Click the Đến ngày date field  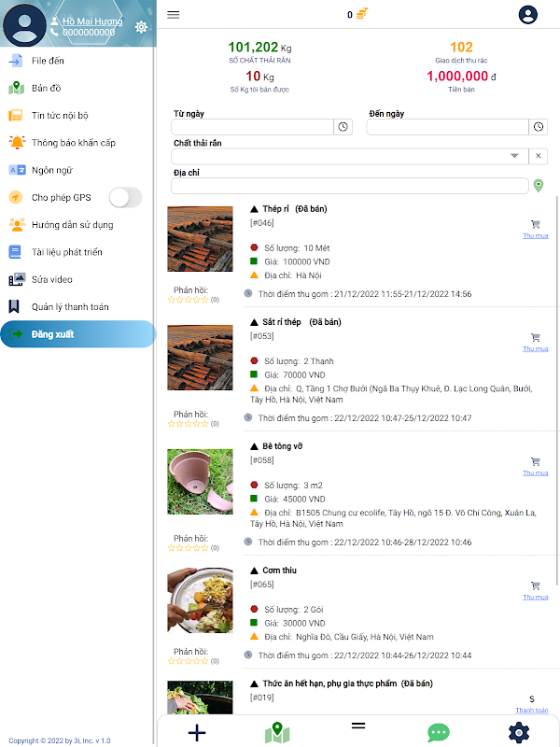(448, 127)
